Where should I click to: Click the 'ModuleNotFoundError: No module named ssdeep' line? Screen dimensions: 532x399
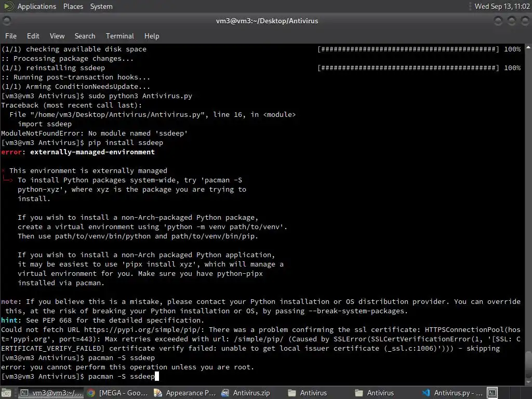click(95, 134)
